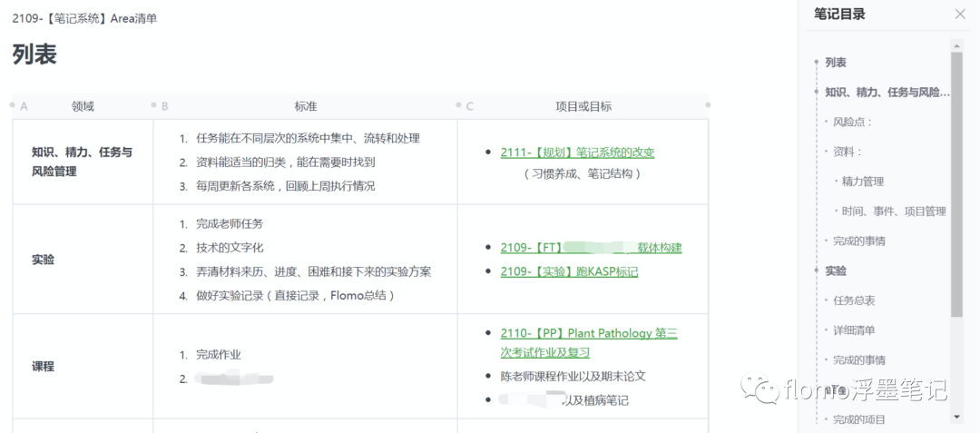Open link 2111-【规划】笔记系统的改变
Screen dimensions: 980x433
pyautogui.click(x=577, y=153)
